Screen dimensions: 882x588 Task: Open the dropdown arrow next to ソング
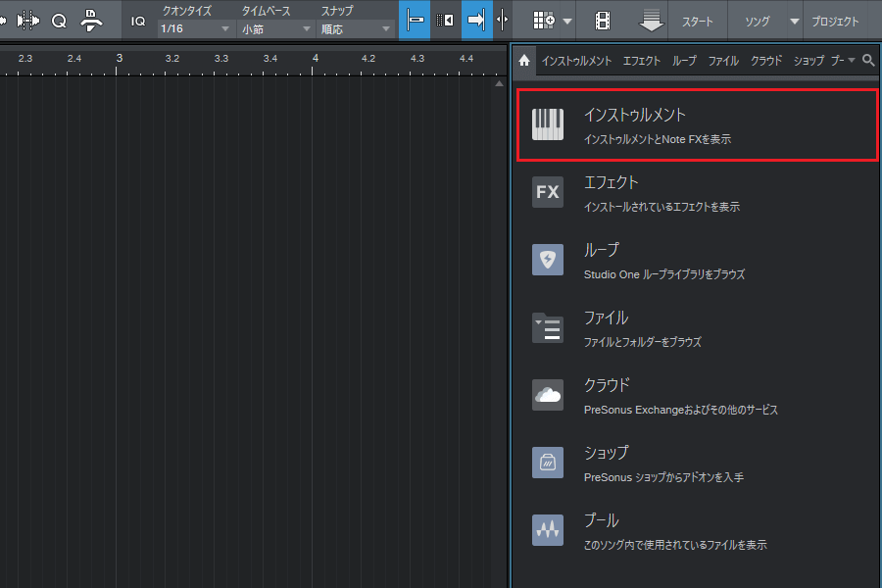[x=794, y=22]
